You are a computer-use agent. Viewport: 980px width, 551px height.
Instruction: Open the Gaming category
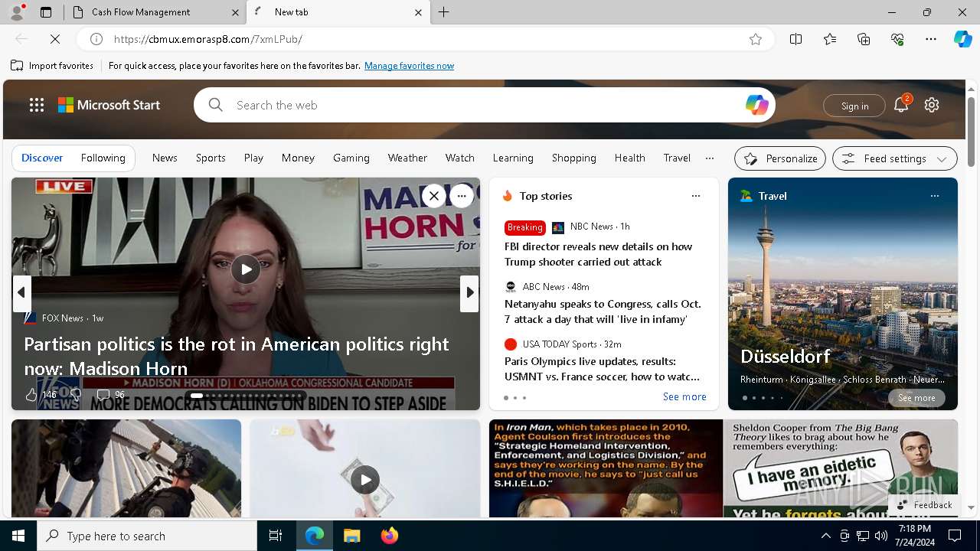(x=351, y=158)
